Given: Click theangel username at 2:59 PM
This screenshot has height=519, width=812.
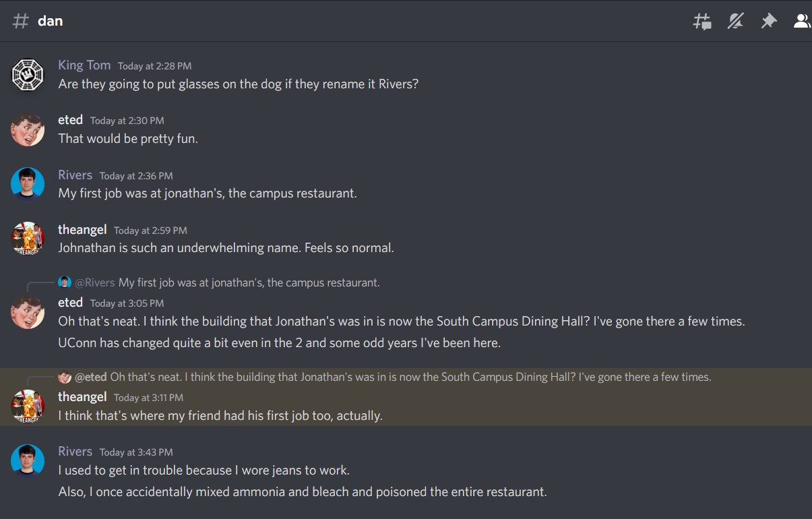Looking at the screenshot, I should point(82,230).
